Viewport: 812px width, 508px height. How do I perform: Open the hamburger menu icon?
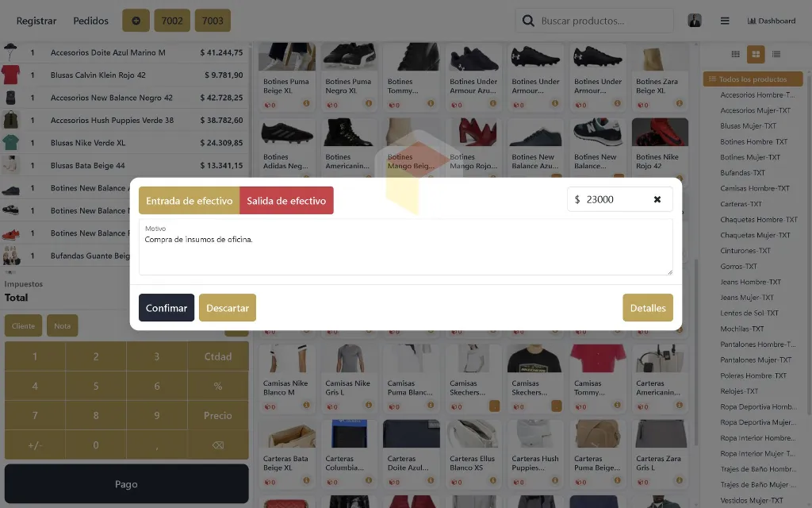click(725, 21)
